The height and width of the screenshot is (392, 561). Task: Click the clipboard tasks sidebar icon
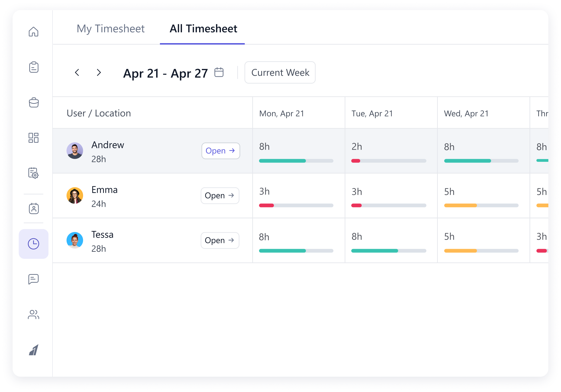33,67
